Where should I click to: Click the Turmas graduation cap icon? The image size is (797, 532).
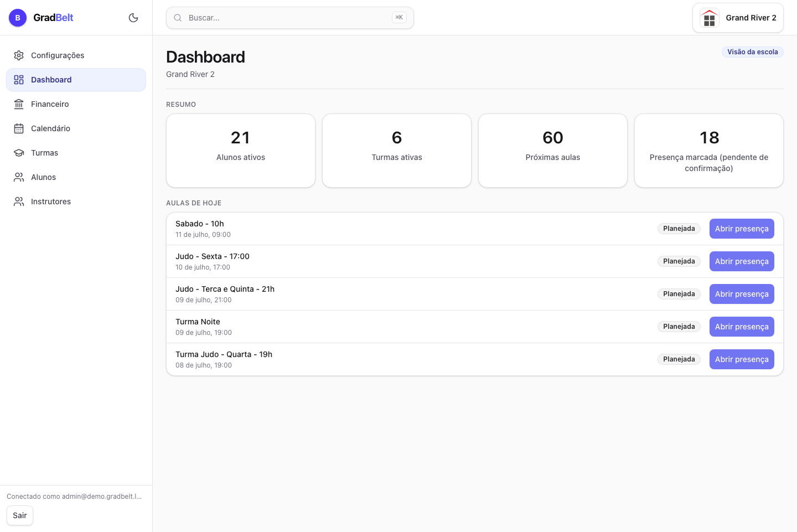coord(19,153)
